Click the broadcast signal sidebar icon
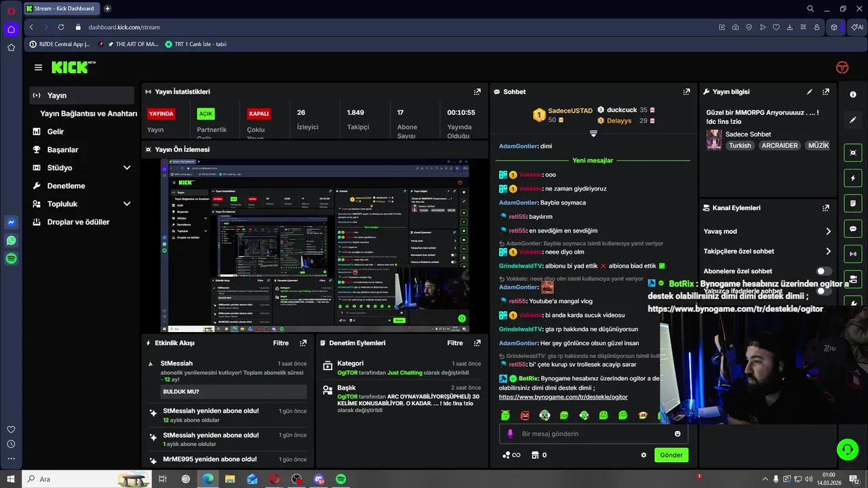This screenshot has width=868, height=488. [x=853, y=254]
